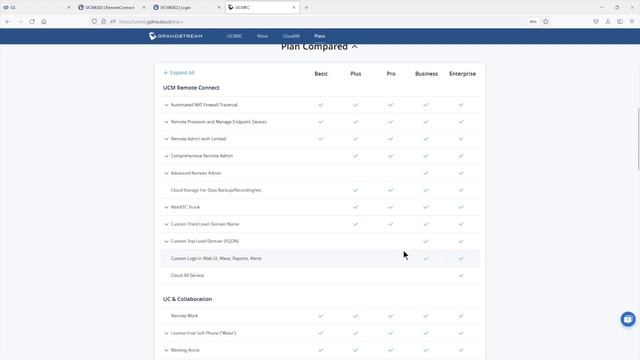Click the UCM Remote Connect section heading

[x=191, y=88]
